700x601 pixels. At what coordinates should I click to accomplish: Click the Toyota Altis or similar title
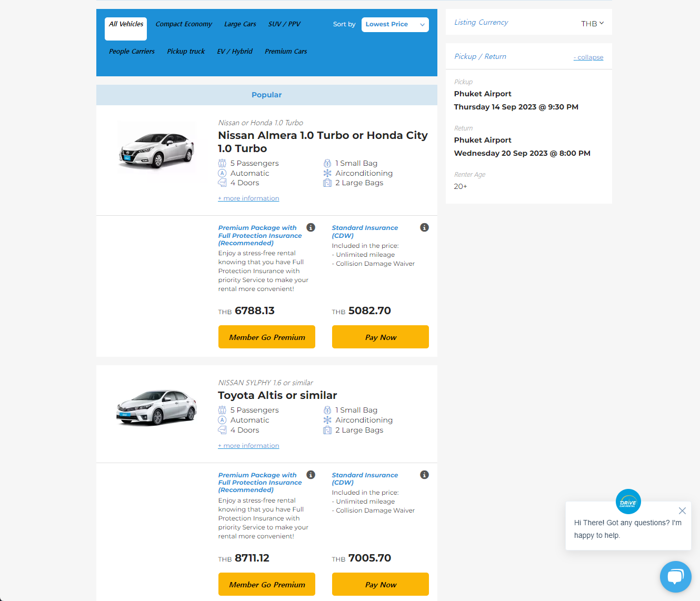277,395
